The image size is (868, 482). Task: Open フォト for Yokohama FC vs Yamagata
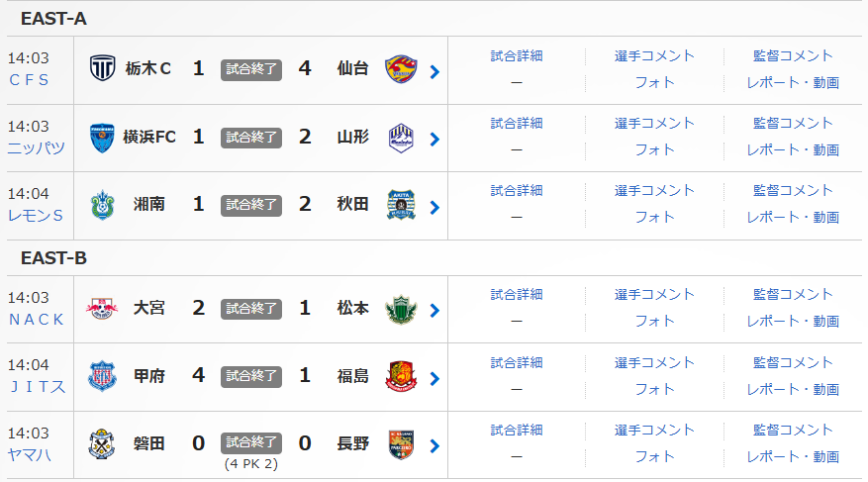pos(654,149)
